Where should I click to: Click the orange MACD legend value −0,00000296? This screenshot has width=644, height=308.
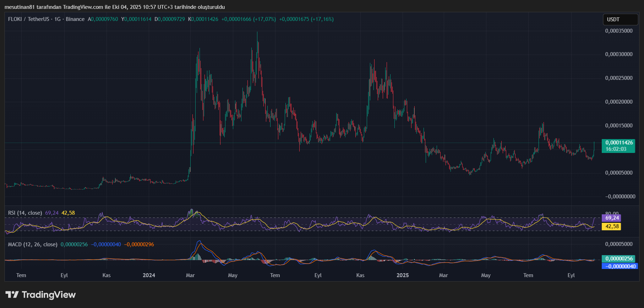(x=139, y=244)
